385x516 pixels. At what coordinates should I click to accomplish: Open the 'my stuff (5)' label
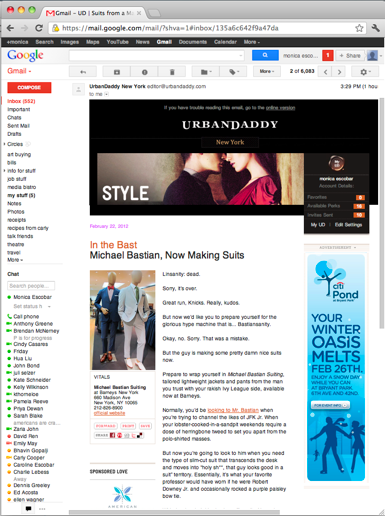click(21, 196)
